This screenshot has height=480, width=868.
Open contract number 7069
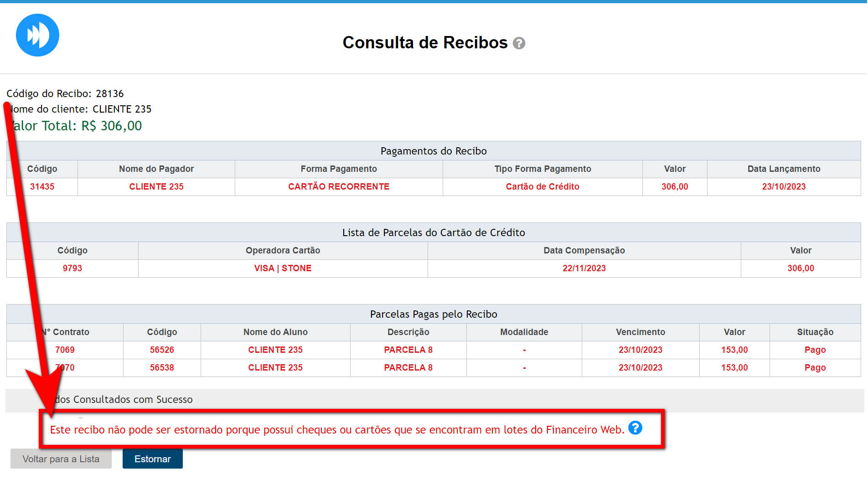tap(65, 350)
